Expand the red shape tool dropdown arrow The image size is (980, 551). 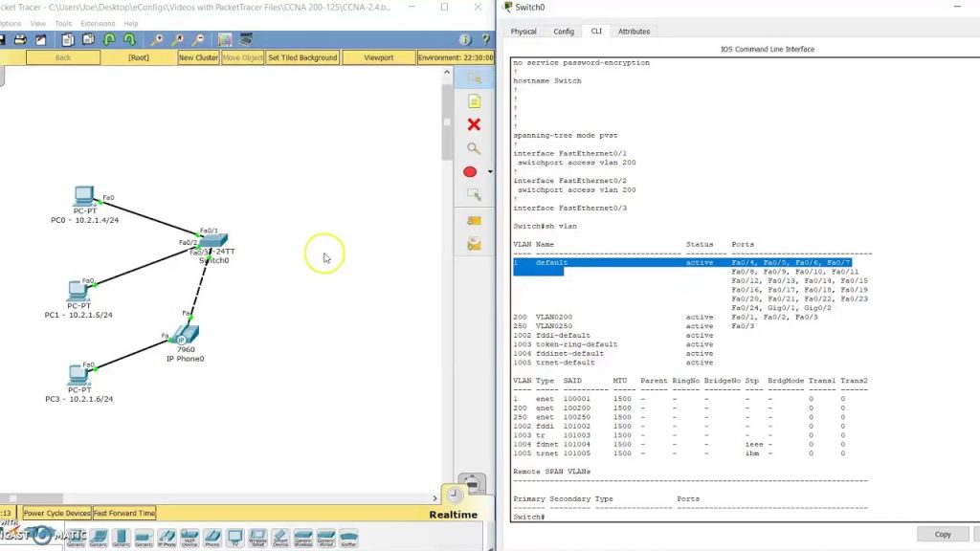(x=490, y=172)
